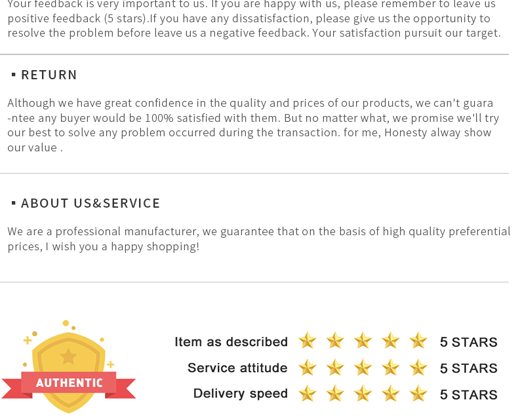The height and width of the screenshot is (420, 518).
Task: Click the ABOUT US&SERVICE heading
Action: (x=90, y=203)
